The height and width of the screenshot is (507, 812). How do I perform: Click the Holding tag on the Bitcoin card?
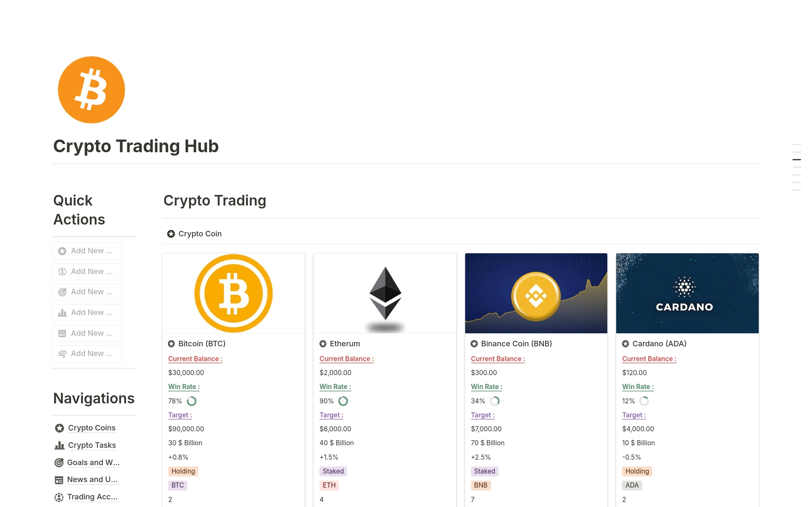pos(183,471)
